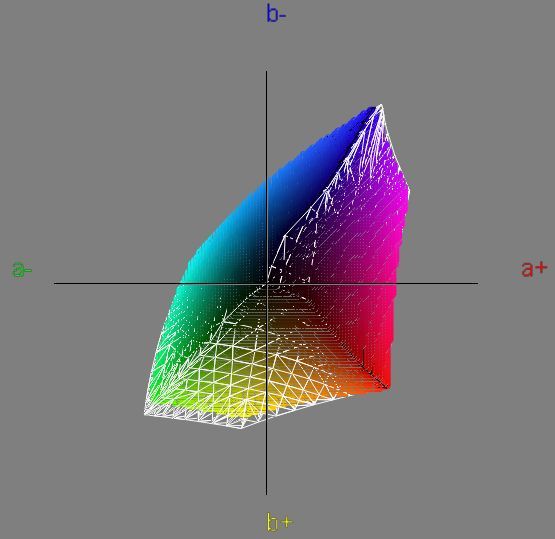555x539 pixels.
Task: Click the yellow b+ axis label
Action: (x=279, y=522)
